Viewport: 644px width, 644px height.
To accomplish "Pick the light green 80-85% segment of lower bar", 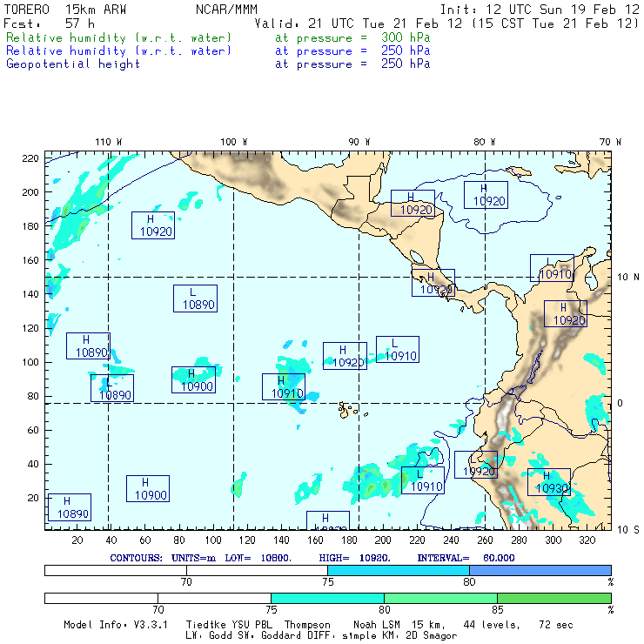I will (x=440, y=599).
